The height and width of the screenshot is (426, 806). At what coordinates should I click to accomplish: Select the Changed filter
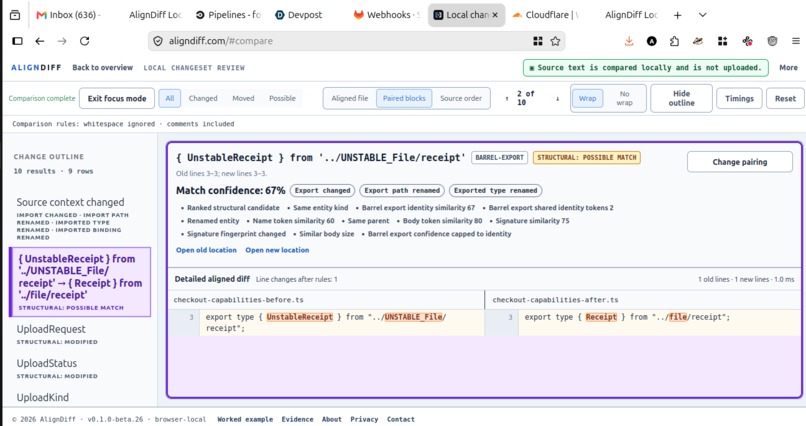pyautogui.click(x=203, y=98)
